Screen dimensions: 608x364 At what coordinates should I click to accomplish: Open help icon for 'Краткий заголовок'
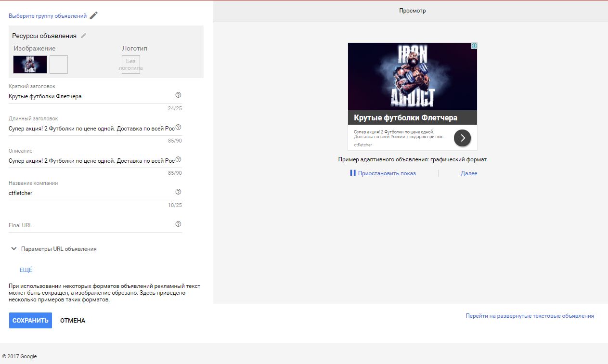pos(178,95)
